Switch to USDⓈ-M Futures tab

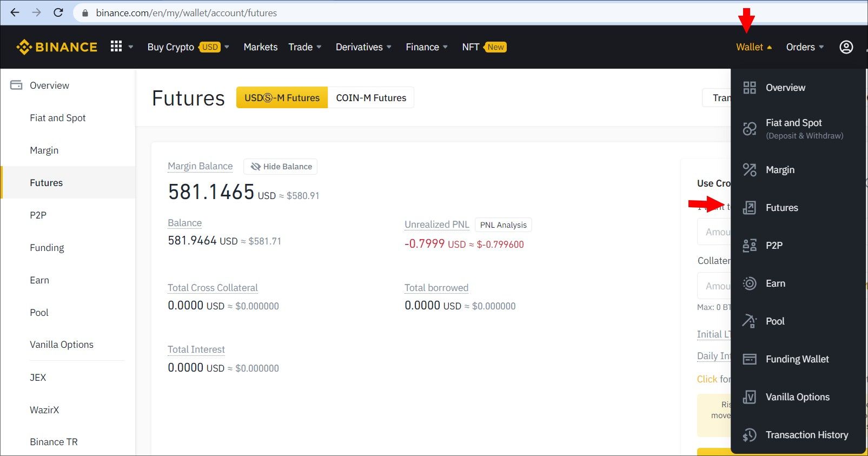282,98
